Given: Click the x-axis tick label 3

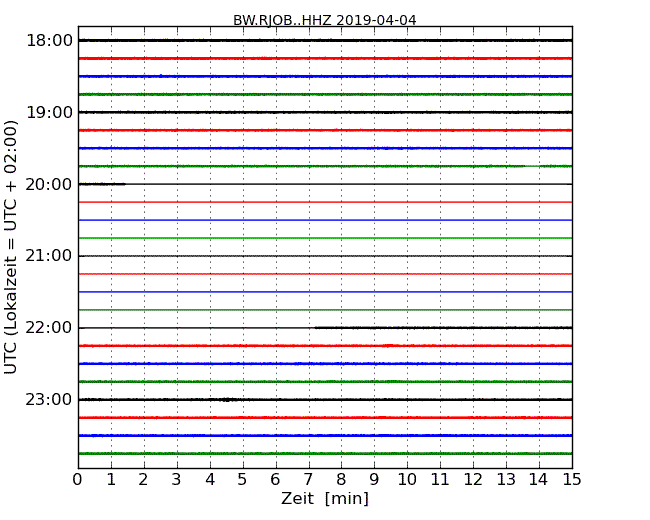Looking at the screenshot, I should (177, 479).
